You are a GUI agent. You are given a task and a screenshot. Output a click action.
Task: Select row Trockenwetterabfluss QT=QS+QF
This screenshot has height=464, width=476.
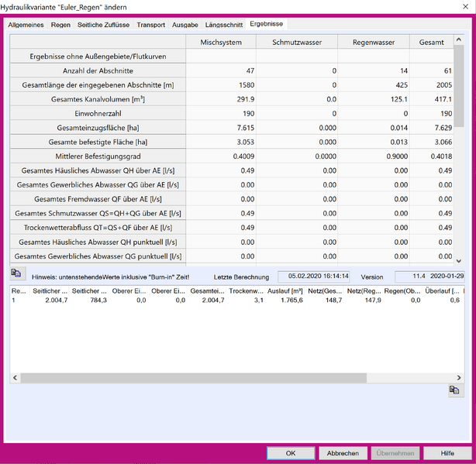(98, 228)
